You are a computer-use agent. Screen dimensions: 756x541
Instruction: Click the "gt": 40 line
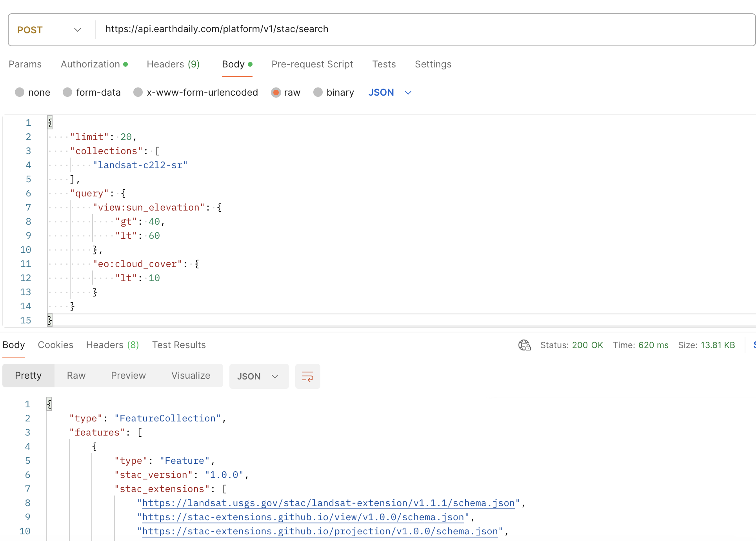140,221
